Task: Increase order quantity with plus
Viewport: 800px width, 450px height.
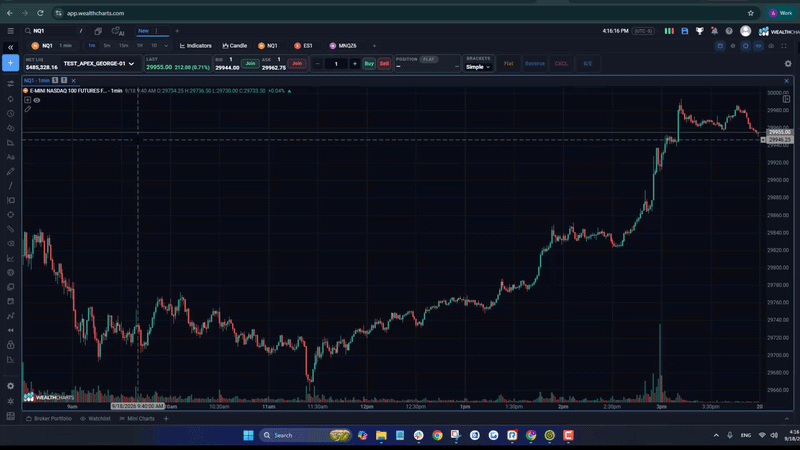Action: (355, 64)
